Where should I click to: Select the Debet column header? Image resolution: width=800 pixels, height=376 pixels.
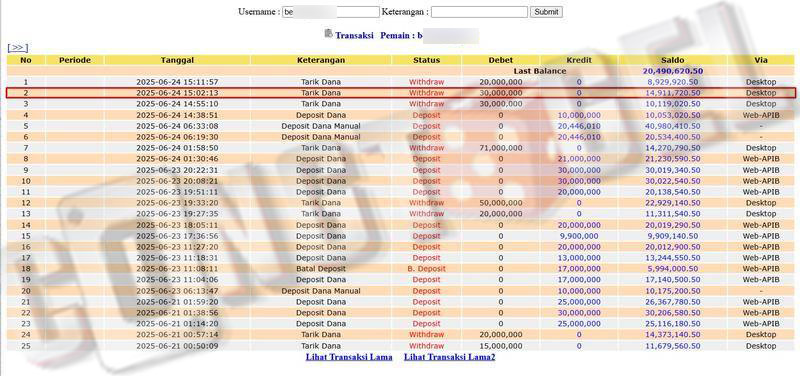click(501, 60)
